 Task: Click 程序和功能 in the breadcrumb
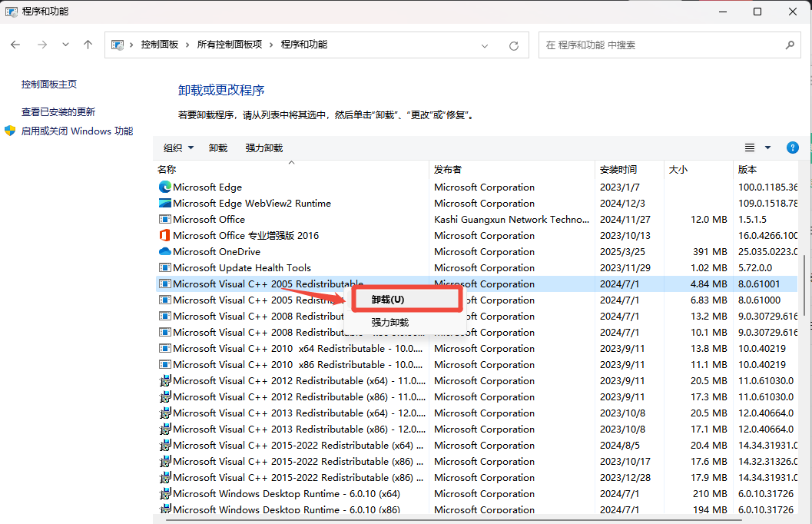point(304,45)
